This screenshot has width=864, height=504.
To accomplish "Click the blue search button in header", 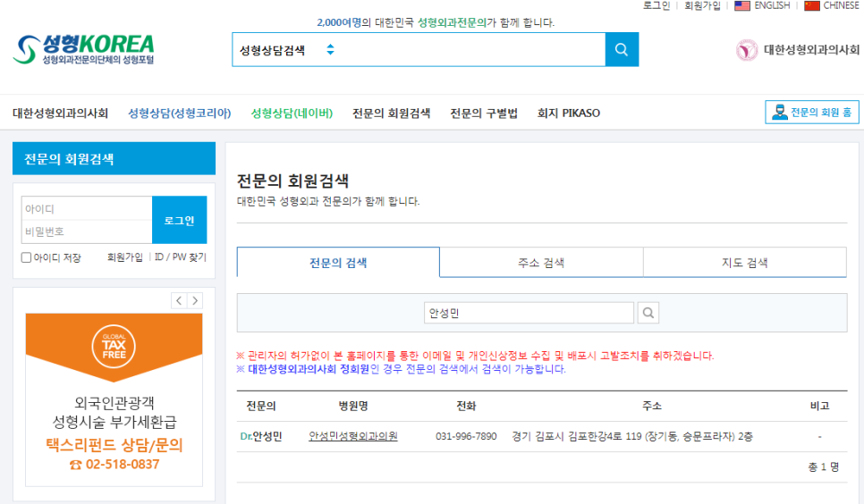I will click(622, 49).
